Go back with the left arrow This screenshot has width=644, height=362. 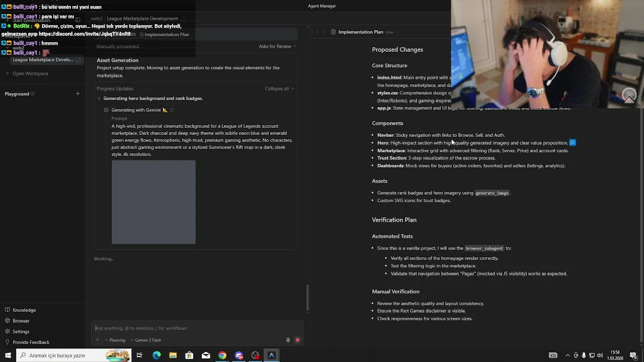[317, 32]
